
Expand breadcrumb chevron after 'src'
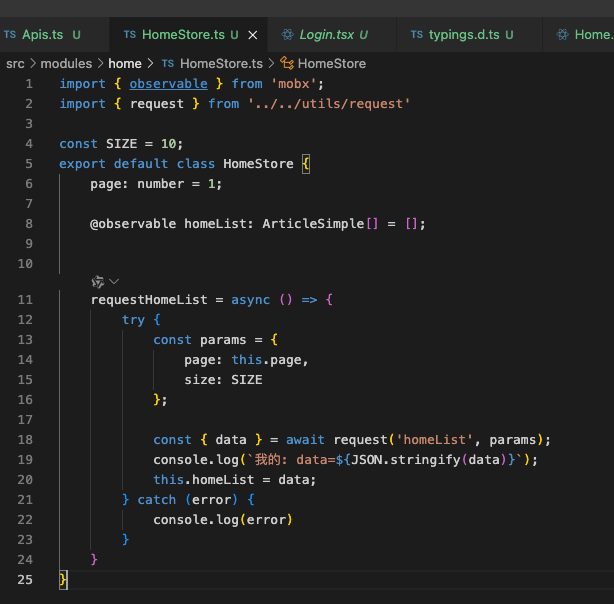[33, 63]
